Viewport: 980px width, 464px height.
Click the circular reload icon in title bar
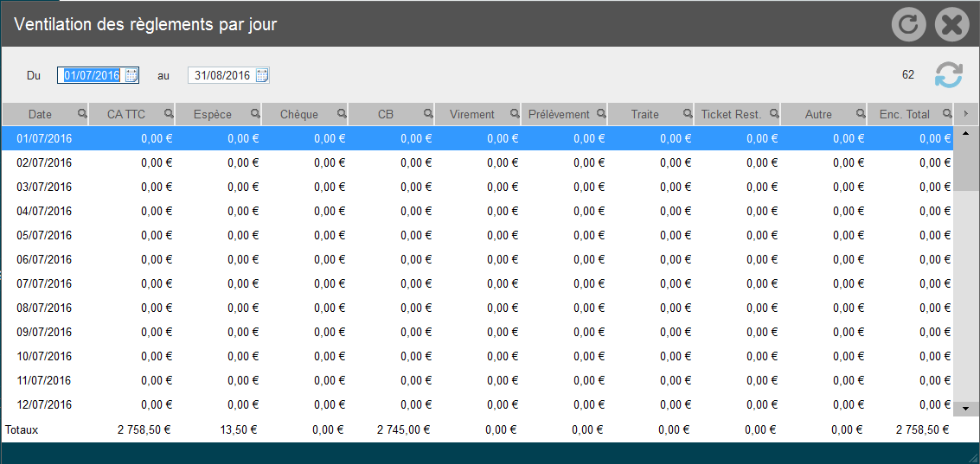pyautogui.click(x=909, y=24)
